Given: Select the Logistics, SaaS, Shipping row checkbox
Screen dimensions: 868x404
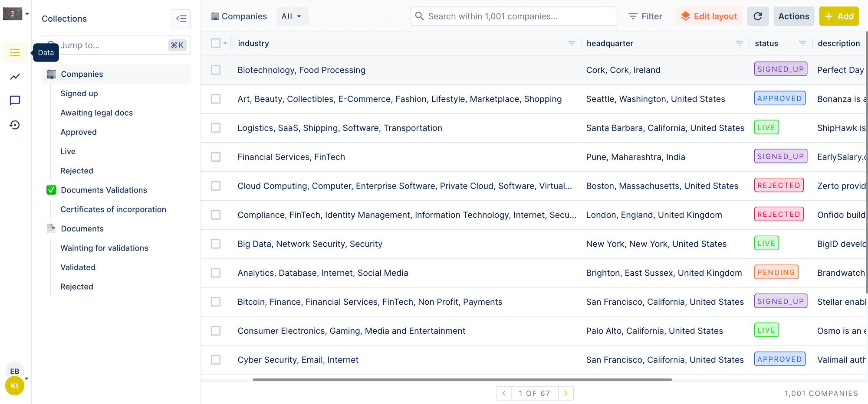Looking at the screenshot, I should [x=216, y=128].
